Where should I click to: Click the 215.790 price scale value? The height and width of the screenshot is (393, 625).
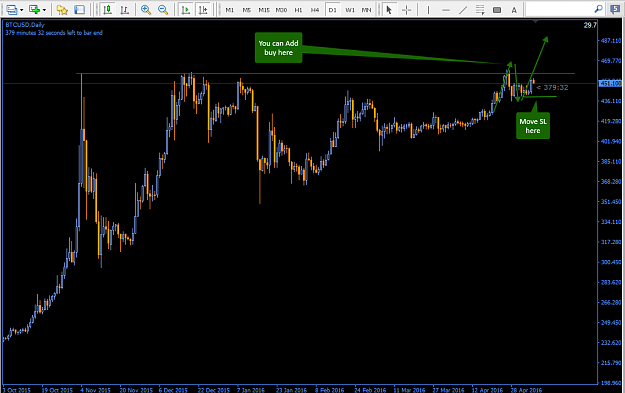611,362
